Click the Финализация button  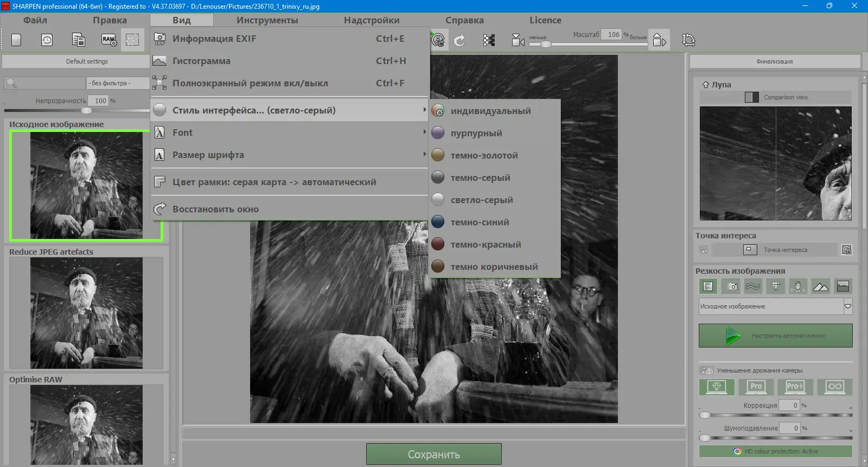tap(775, 61)
